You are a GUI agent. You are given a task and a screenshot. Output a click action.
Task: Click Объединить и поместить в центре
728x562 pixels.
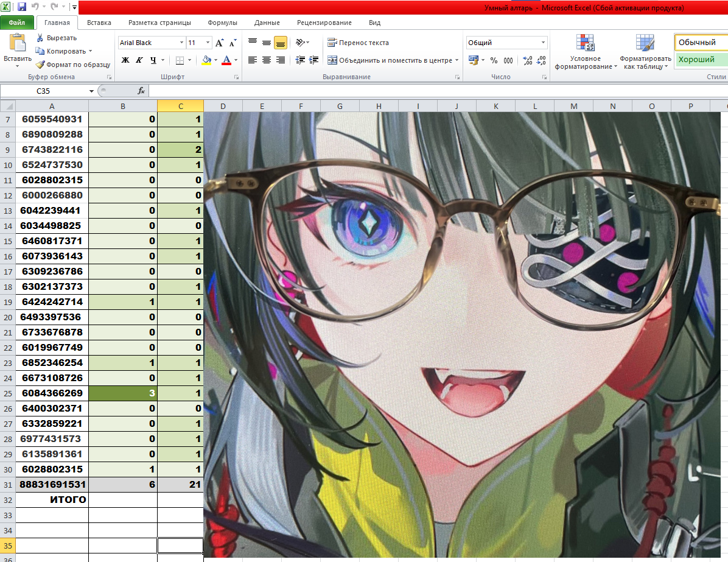click(x=390, y=60)
